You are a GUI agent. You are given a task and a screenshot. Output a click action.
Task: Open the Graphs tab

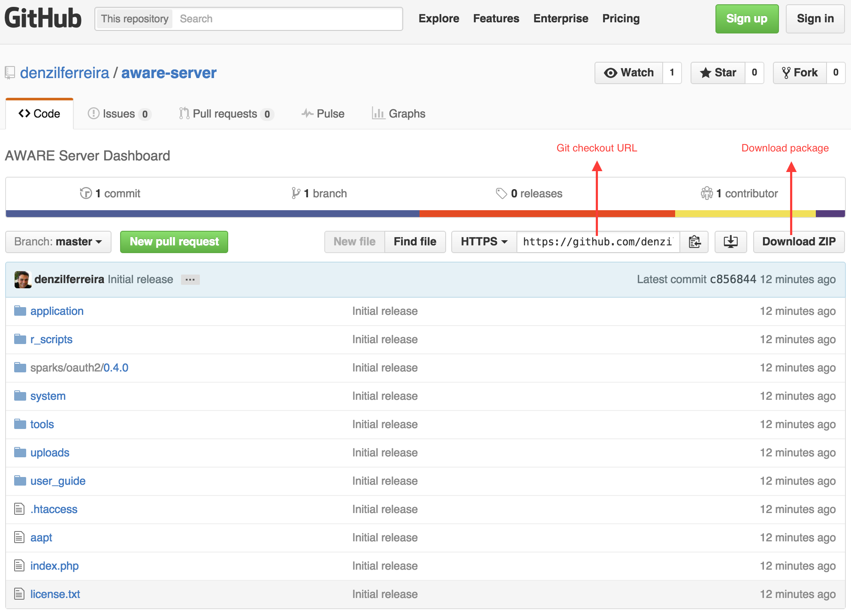click(x=398, y=114)
